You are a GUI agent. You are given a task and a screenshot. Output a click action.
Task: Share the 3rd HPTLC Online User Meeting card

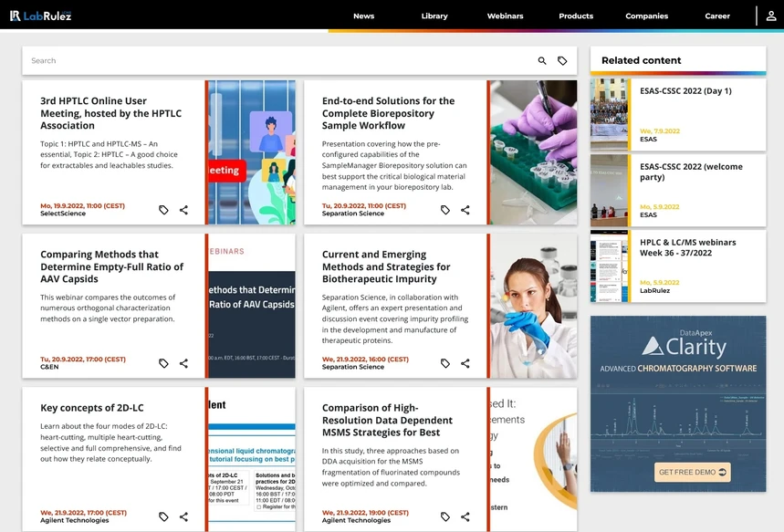coord(184,210)
